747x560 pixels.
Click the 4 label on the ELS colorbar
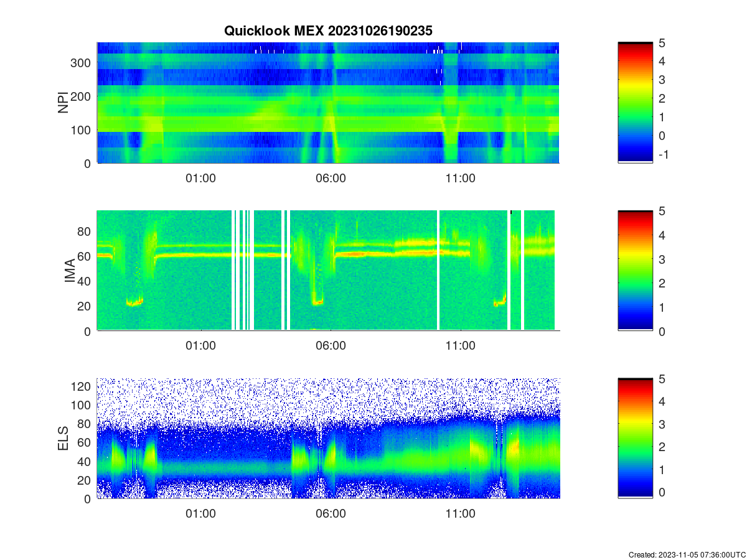tap(662, 401)
